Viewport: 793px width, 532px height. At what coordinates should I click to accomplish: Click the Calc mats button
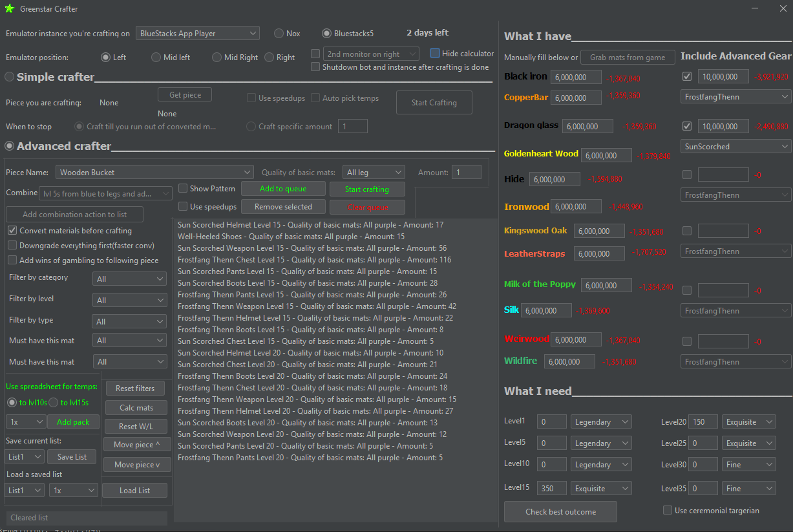pyautogui.click(x=135, y=407)
